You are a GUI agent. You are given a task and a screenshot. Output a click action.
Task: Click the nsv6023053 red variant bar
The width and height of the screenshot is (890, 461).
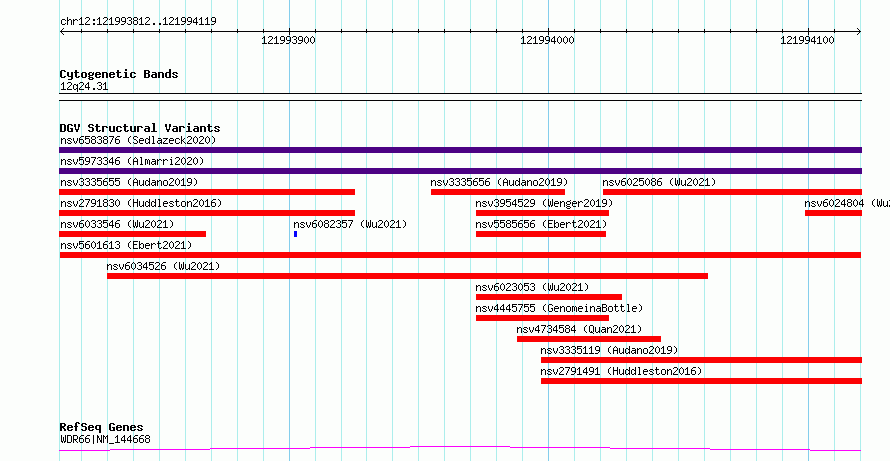pyautogui.click(x=549, y=297)
